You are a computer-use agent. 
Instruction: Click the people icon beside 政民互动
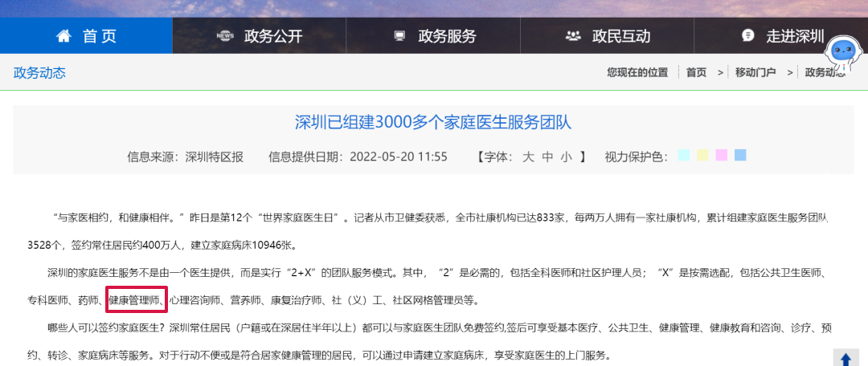click(573, 36)
